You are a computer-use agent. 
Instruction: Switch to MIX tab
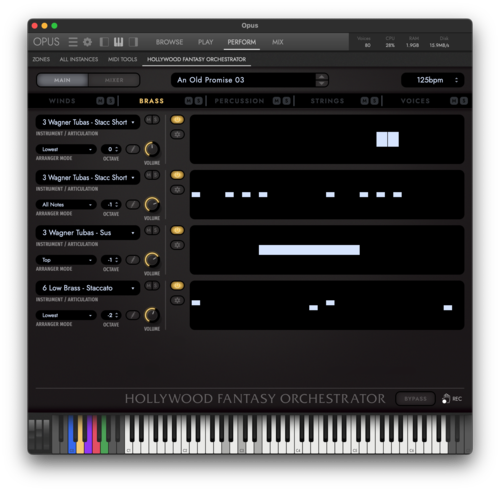[277, 42]
